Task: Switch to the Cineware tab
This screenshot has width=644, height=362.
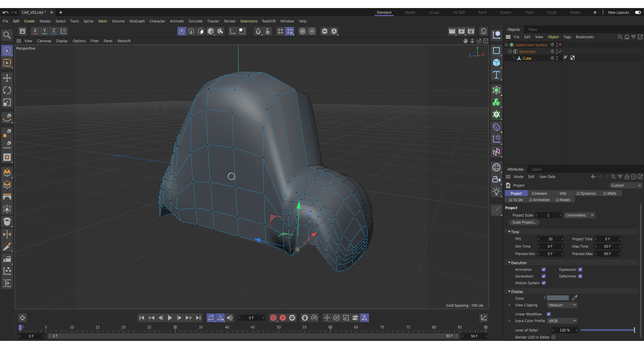Action: pos(539,193)
